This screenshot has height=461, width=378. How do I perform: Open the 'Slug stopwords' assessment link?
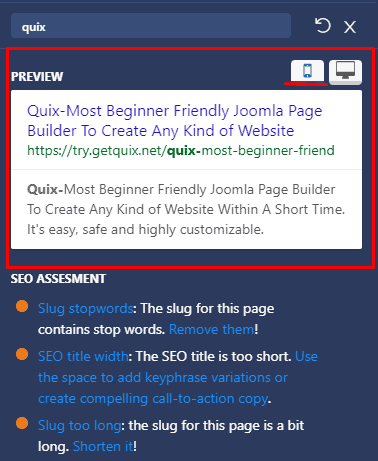(x=86, y=309)
